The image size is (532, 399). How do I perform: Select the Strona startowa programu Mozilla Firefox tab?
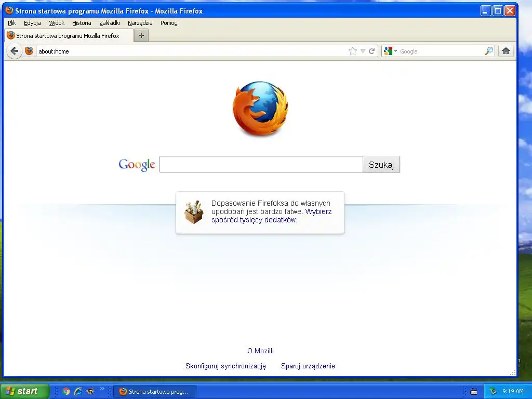click(69, 36)
